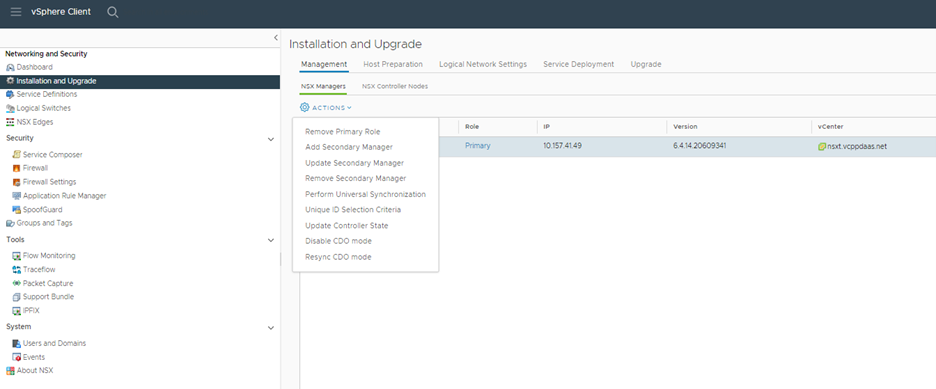Click the Traceflow icon
Viewport: 936px width, 389px height.
click(17, 270)
